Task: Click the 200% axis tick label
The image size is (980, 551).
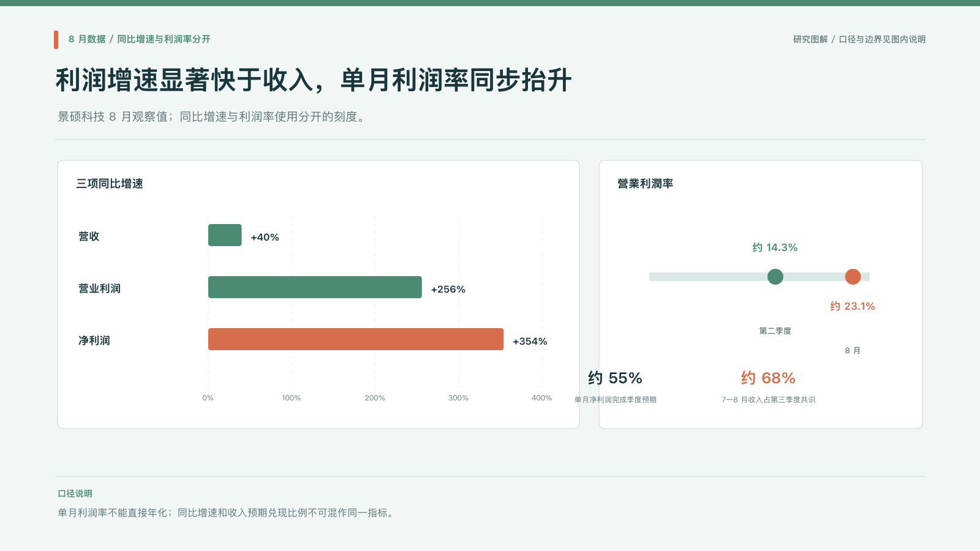Action: [375, 398]
